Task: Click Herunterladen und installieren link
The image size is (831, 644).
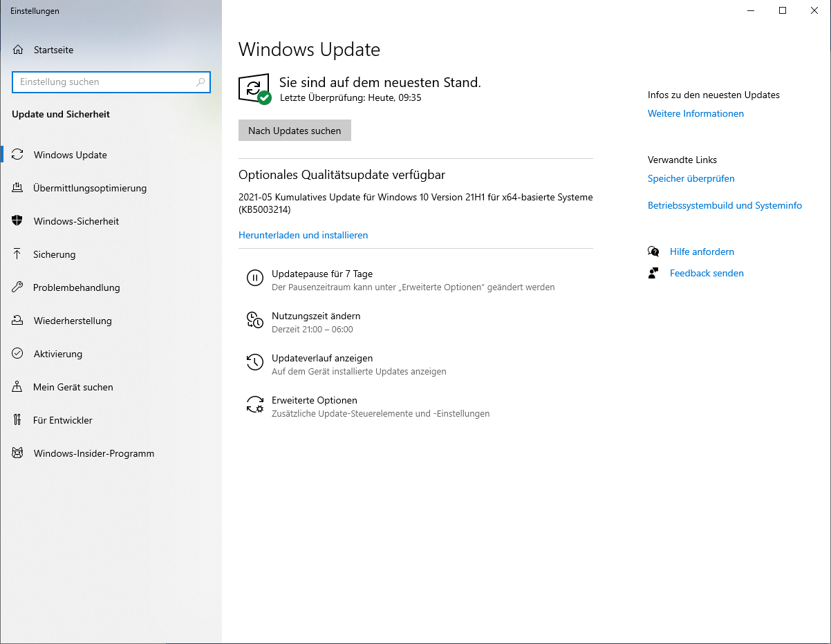Action: pyautogui.click(x=303, y=235)
